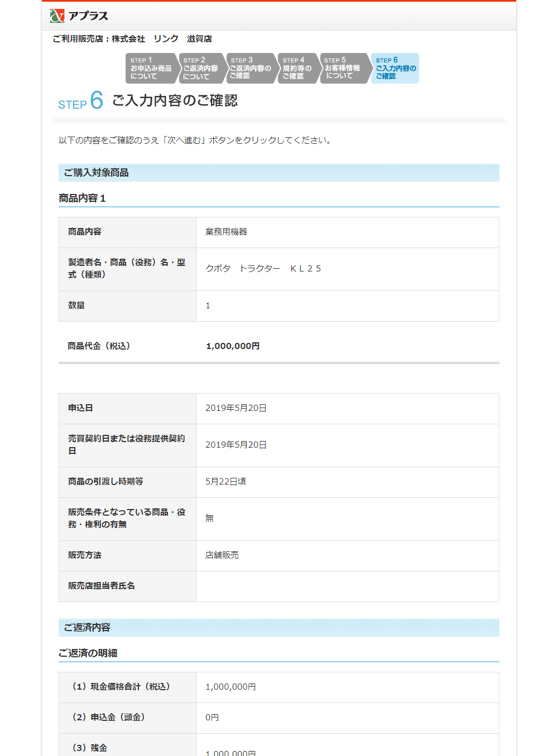The height and width of the screenshot is (756, 558).
Task: Select STEP 2 repayment details step
Action: (x=200, y=69)
